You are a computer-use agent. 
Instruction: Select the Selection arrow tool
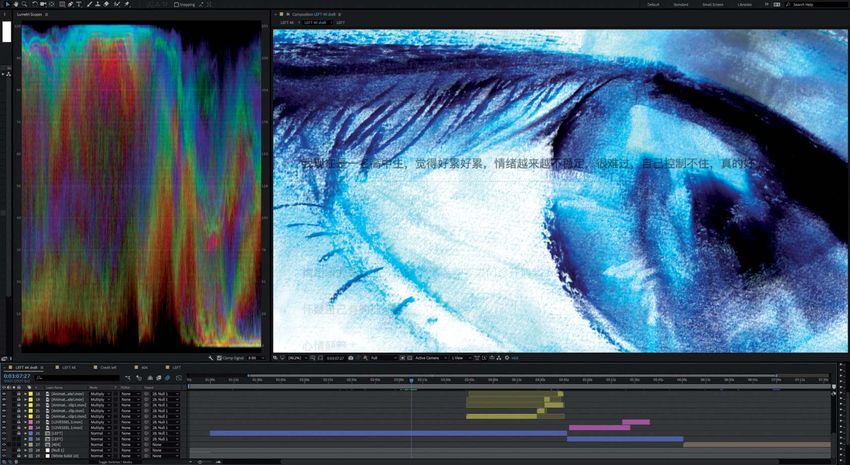(x=8, y=4)
